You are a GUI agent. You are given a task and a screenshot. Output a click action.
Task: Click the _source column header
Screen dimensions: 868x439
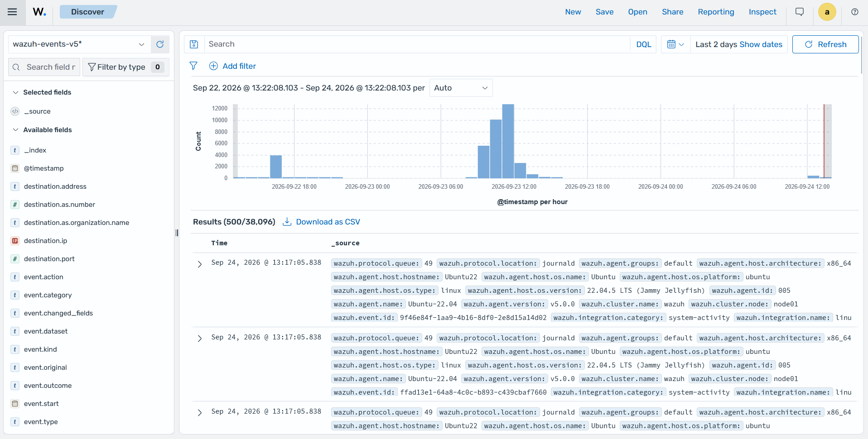[x=345, y=243]
